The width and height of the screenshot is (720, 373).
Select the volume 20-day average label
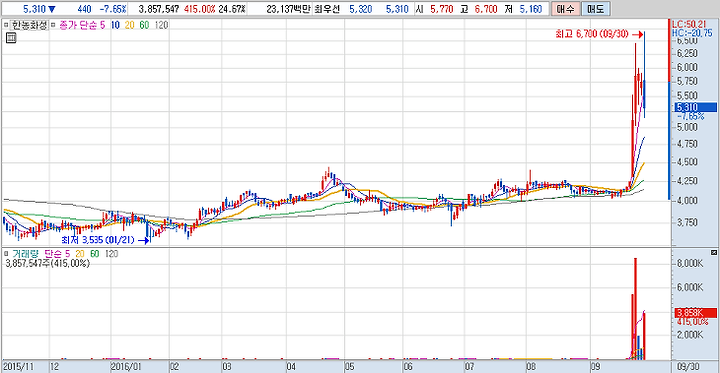80,254
